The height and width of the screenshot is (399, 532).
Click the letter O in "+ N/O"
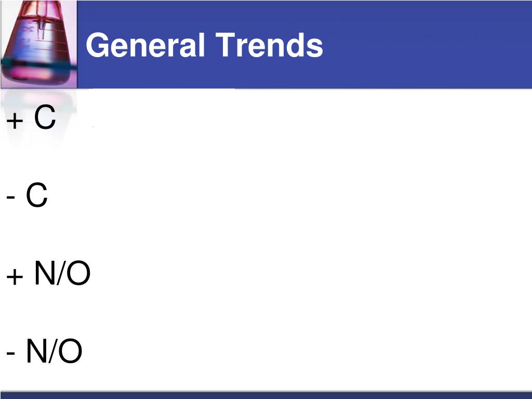(78, 273)
